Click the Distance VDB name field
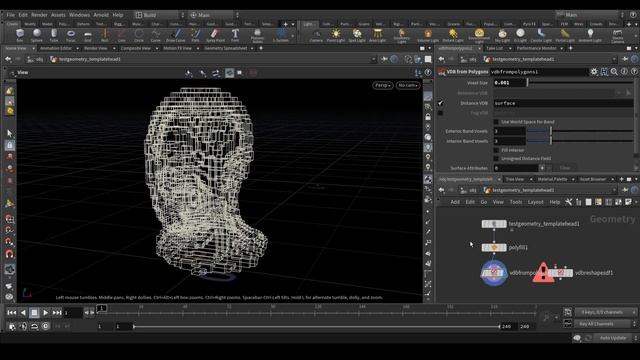640x360 pixels. click(x=563, y=103)
